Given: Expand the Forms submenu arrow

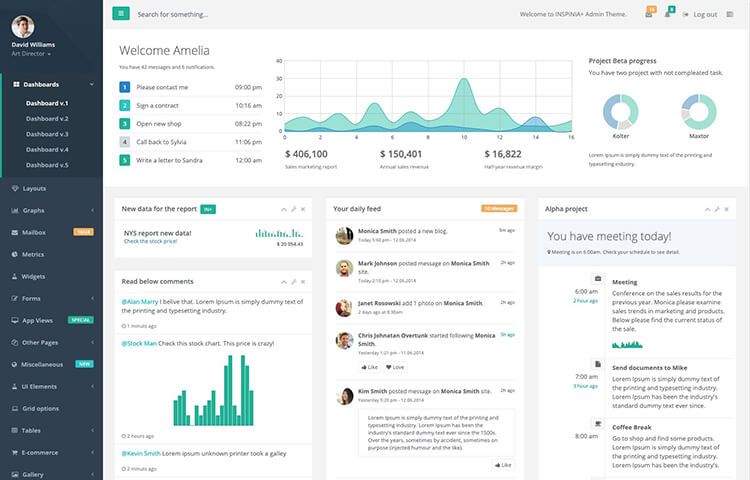Looking at the screenshot, I should [92, 298].
